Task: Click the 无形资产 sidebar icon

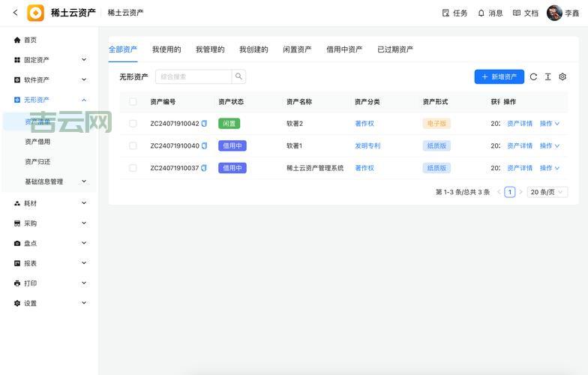Action: click(x=16, y=100)
